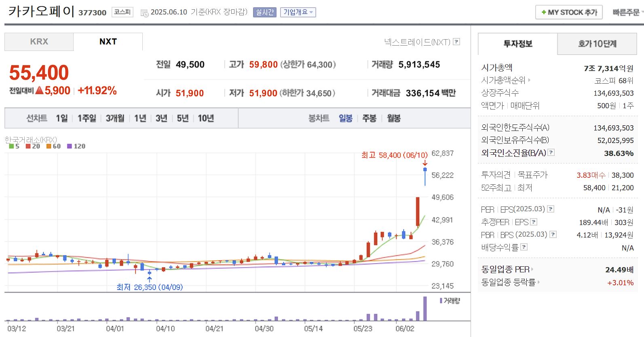The width and height of the screenshot is (644, 337).
Task: Open help icon beside PBR BPS (2025.03)
Action: point(553,234)
